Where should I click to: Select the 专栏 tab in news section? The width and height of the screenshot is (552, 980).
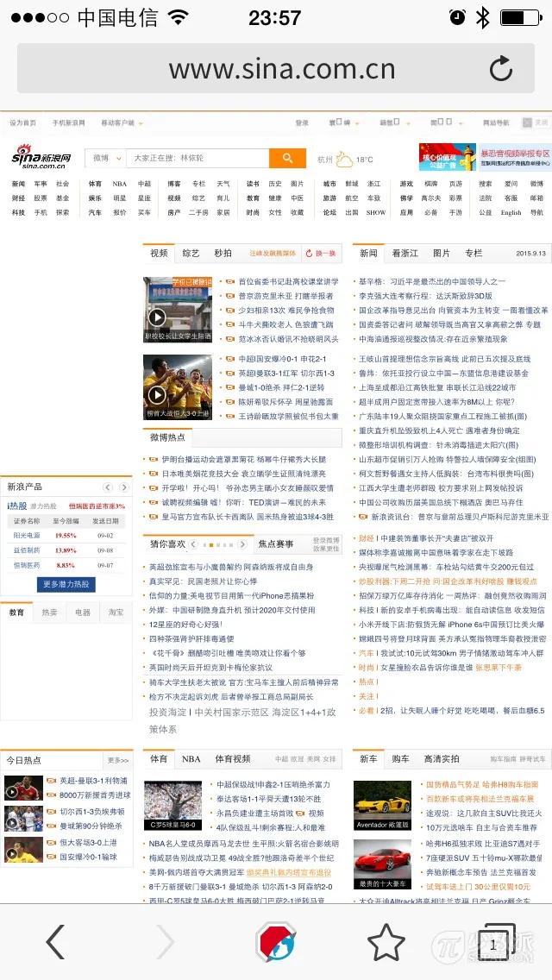pyautogui.click(x=474, y=253)
